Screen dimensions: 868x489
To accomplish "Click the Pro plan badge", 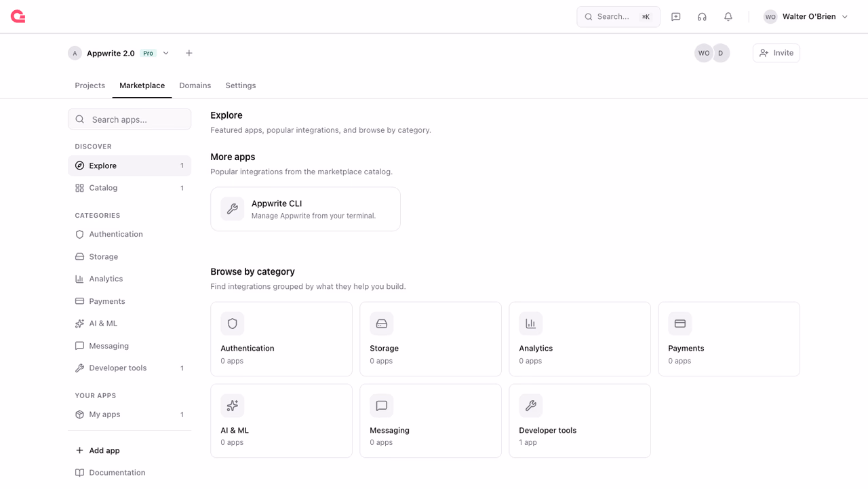I will 148,53.
